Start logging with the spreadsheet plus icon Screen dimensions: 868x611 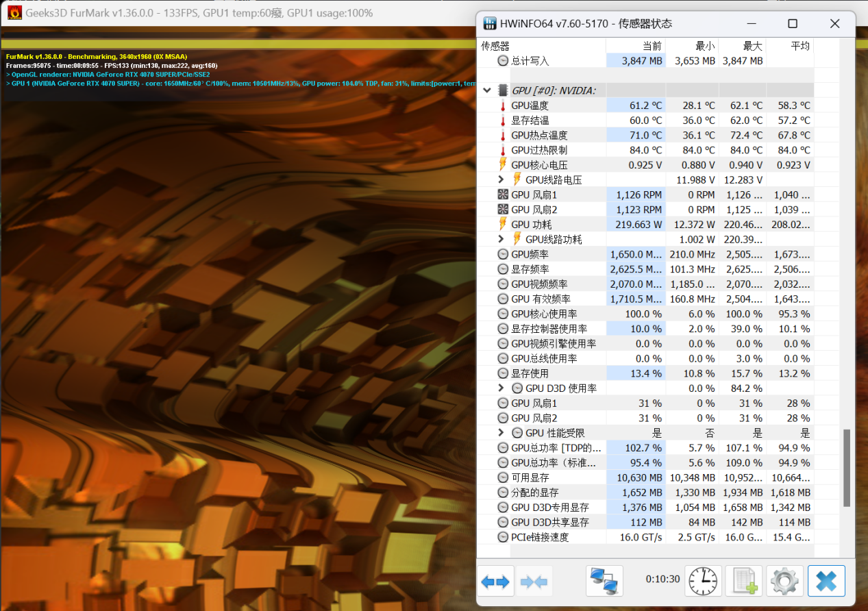[743, 581]
